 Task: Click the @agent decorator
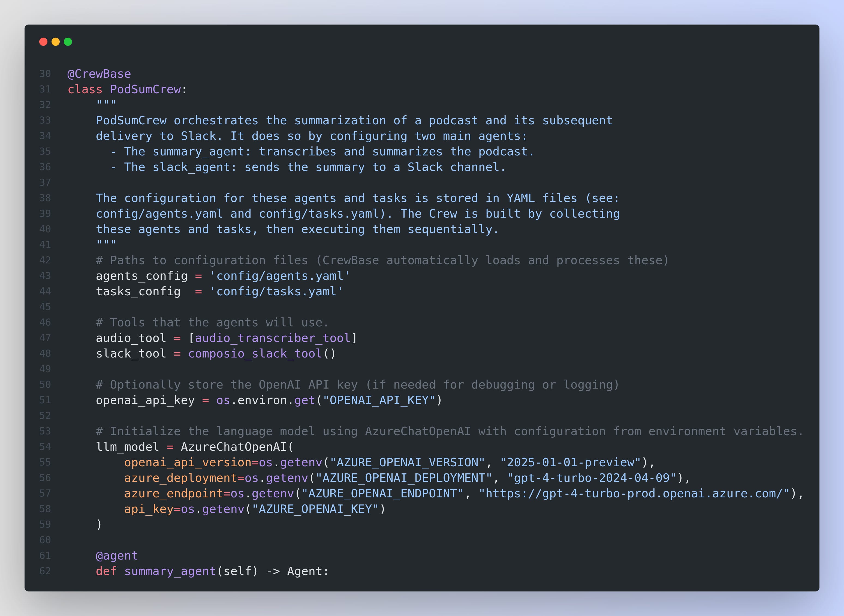pyautogui.click(x=117, y=555)
